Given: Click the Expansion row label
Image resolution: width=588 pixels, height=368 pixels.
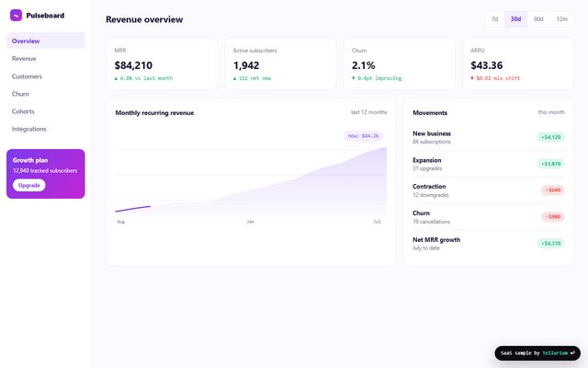Looking at the screenshot, I should [x=426, y=160].
